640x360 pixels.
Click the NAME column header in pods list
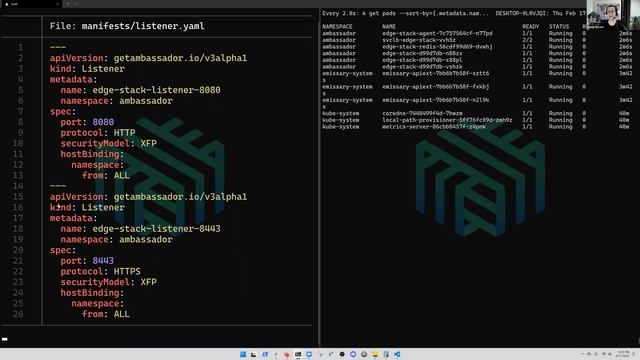coord(389,27)
